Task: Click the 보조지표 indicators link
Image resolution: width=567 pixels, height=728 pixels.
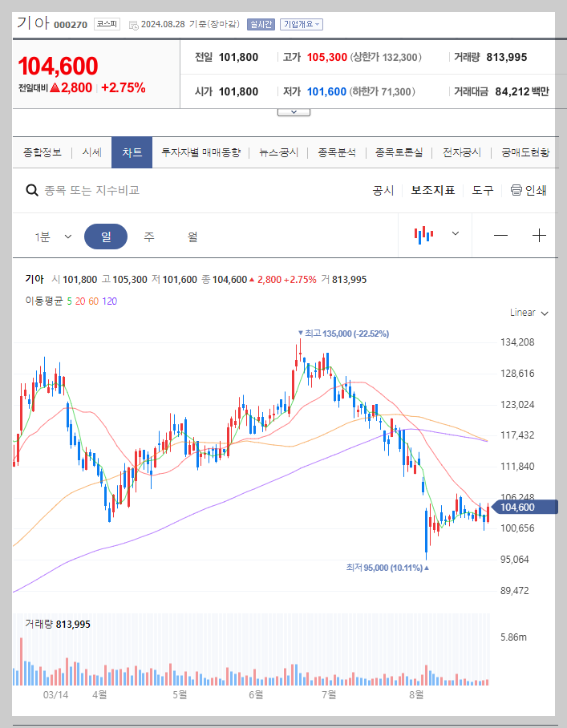Action: point(435,190)
